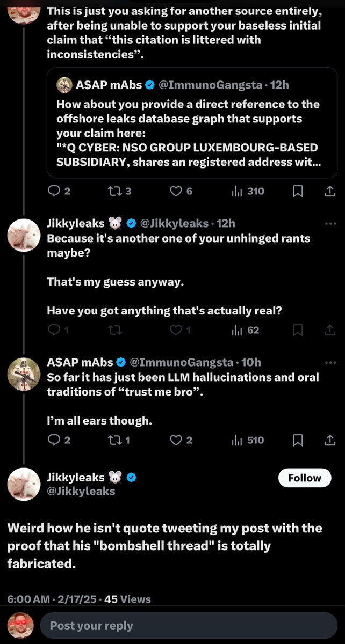This screenshot has width=345, height=644.
Task: Repost Jikkyleaks' 'unhinged rants' reply
Action: pyautogui.click(x=115, y=331)
